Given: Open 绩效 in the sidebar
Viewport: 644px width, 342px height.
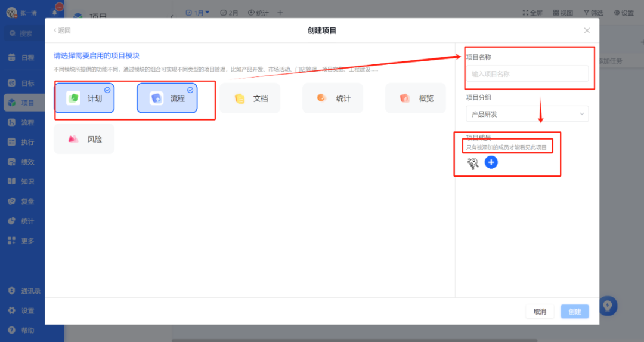Looking at the screenshot, I should pos(23,162).
